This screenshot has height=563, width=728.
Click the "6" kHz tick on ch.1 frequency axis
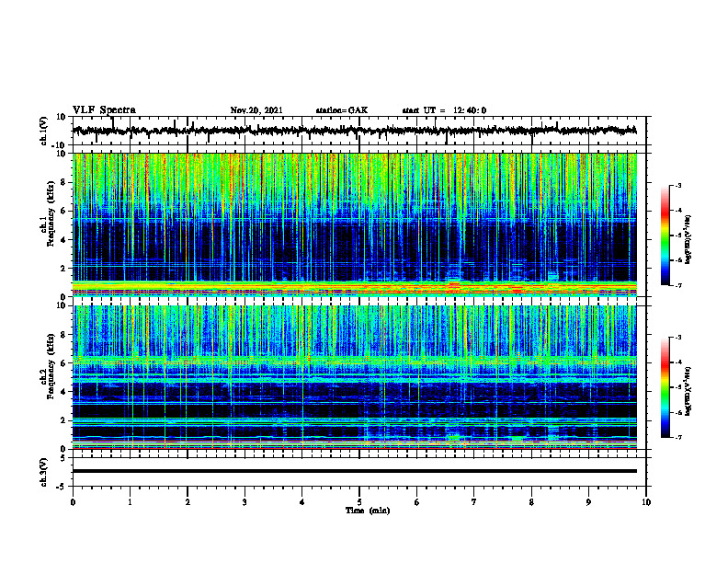tap(63, 211)
